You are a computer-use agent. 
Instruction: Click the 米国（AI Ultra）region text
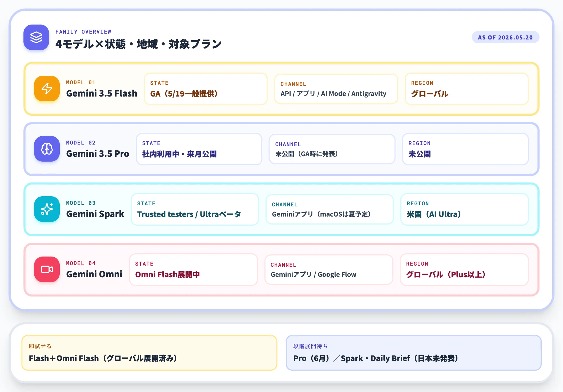(x=434, y=214)
